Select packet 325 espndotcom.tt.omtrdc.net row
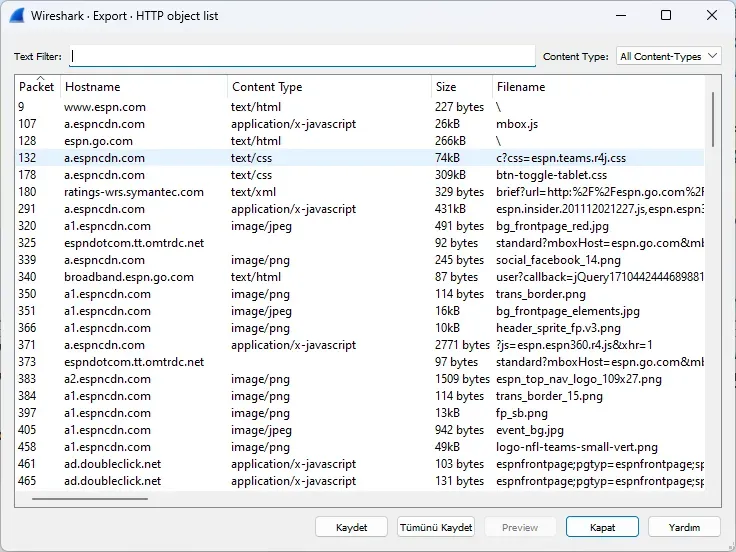Screen dimensions: 736x552 tap(360, 243)
